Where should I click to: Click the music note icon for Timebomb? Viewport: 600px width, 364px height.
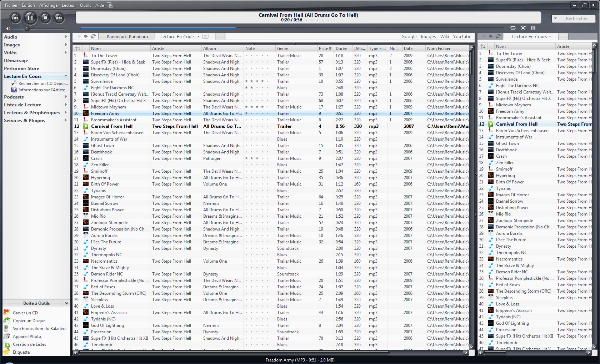tap(86, 344)
